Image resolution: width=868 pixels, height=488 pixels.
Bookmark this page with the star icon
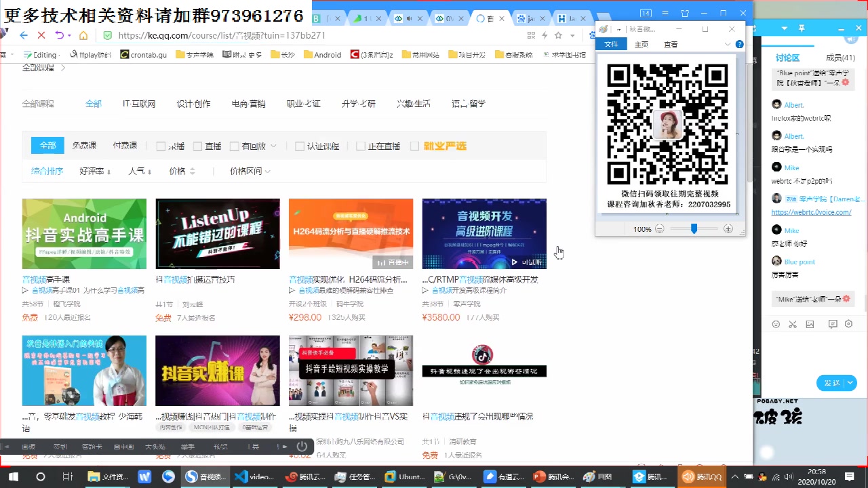tap(558, 35)
